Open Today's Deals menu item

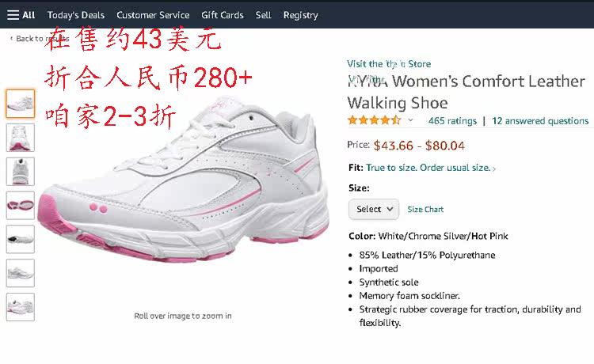click(x=76, y=15)
